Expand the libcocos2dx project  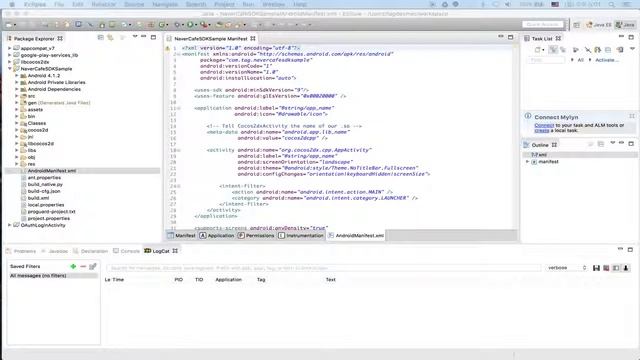(10, 62)
